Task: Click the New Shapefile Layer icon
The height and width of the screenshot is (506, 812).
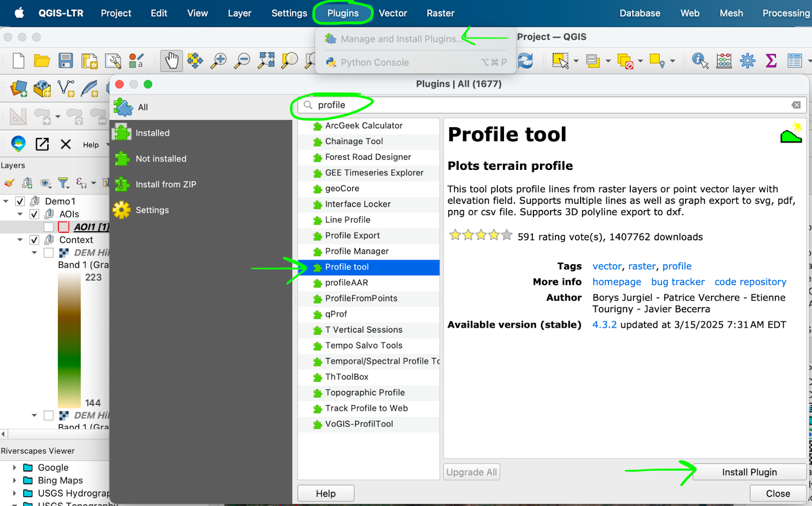Action: pyautogui.click(x=66, y=88)
